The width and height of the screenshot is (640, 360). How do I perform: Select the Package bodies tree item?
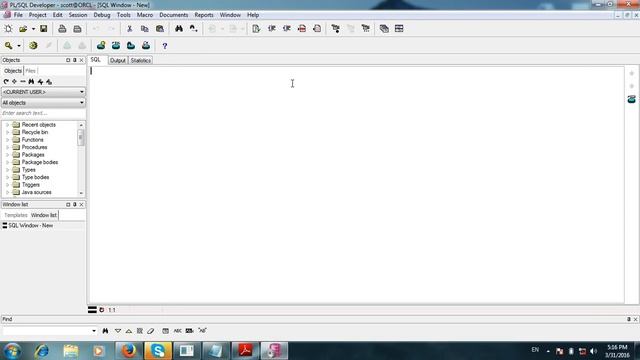tap(40, 162)
